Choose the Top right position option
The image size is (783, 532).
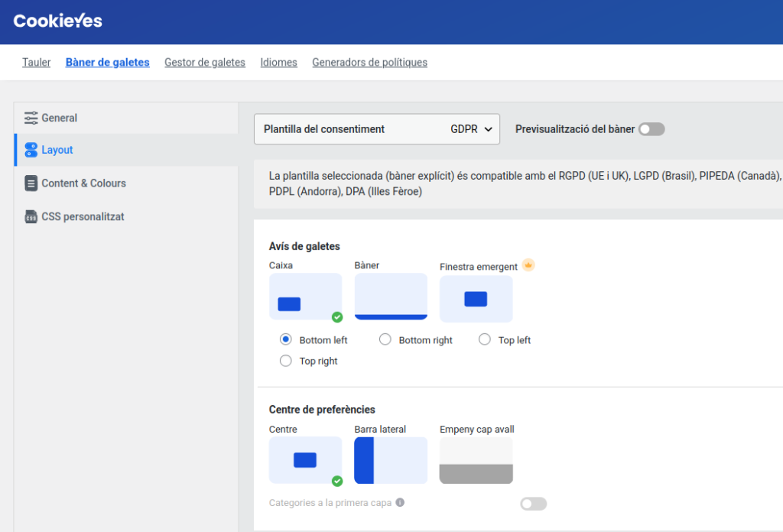[x=286, y=361]
